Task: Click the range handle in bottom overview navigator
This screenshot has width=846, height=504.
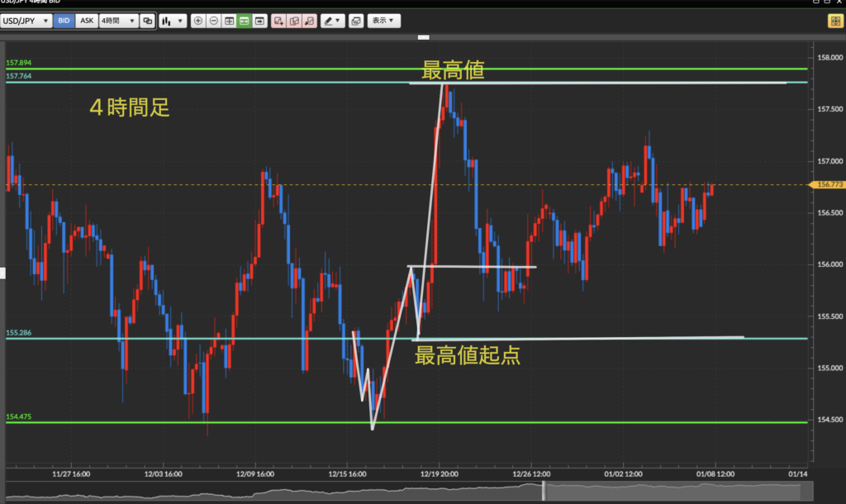Action: tap(543, 491)
